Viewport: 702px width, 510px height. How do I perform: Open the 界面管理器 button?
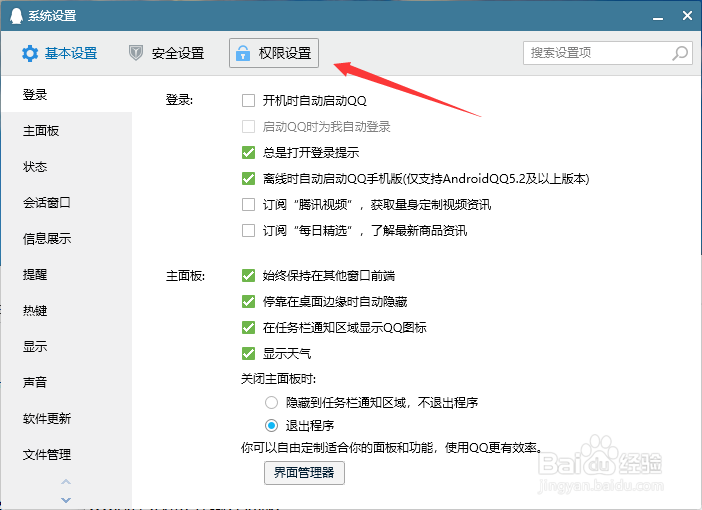[304, 473]
